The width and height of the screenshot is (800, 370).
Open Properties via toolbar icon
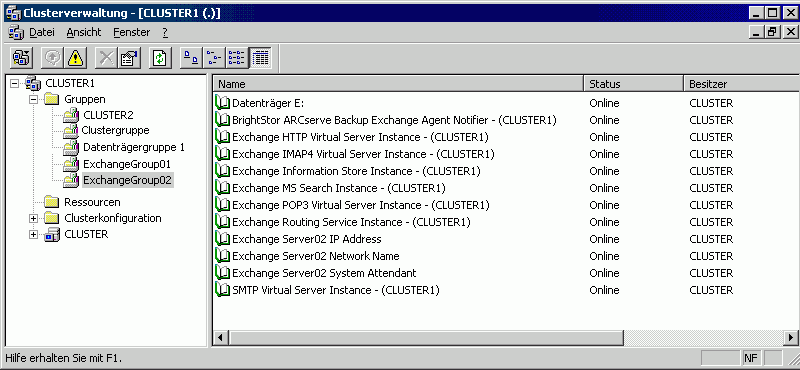130,58
